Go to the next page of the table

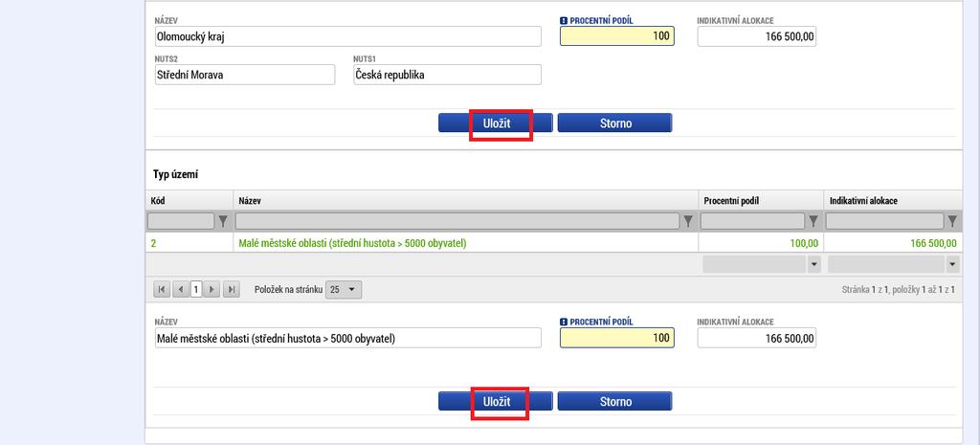tap(212, 289)
